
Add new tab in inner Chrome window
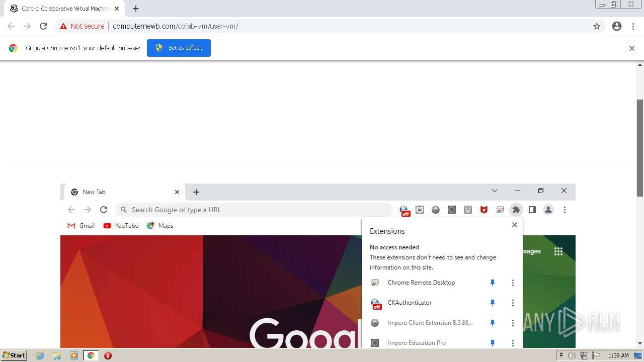196,192
